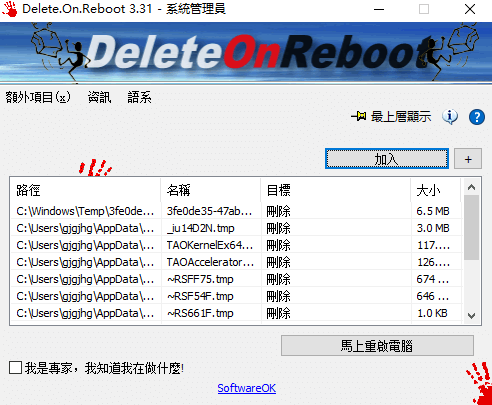Toggle the 最上層顯示 always-on-top pin
The image size is (492, 405).
(391, 117)
